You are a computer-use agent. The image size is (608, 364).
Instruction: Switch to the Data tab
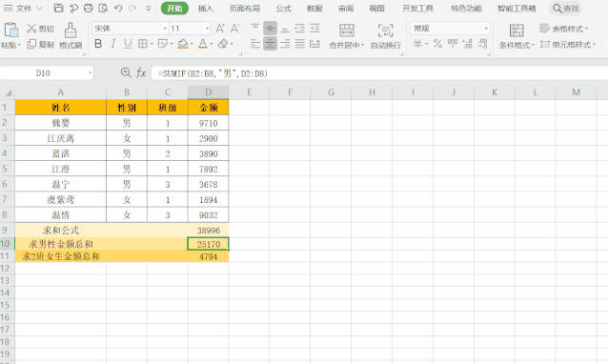(x=314, y=9)
